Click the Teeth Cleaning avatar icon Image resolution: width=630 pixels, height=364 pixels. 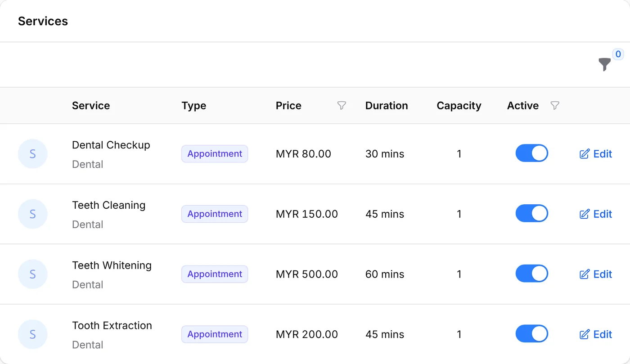coord(32,214)
